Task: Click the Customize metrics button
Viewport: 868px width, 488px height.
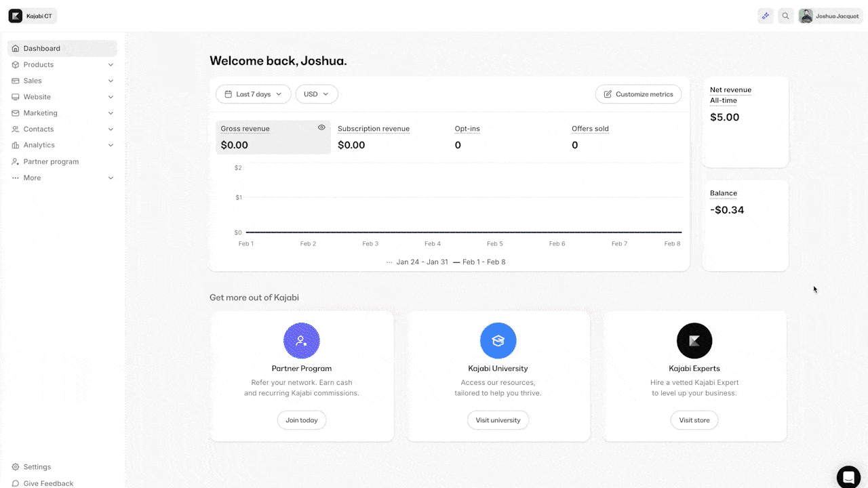Action: [638, 94]
